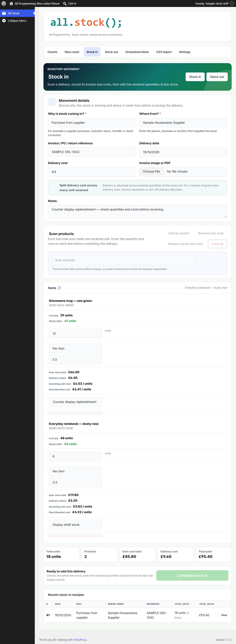Open Per item dropdown for Everyday notebook

75,471
